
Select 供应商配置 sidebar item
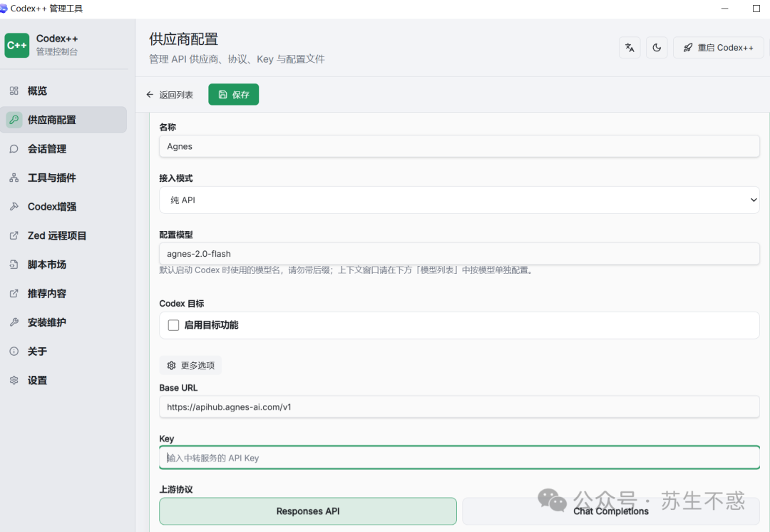63,119
